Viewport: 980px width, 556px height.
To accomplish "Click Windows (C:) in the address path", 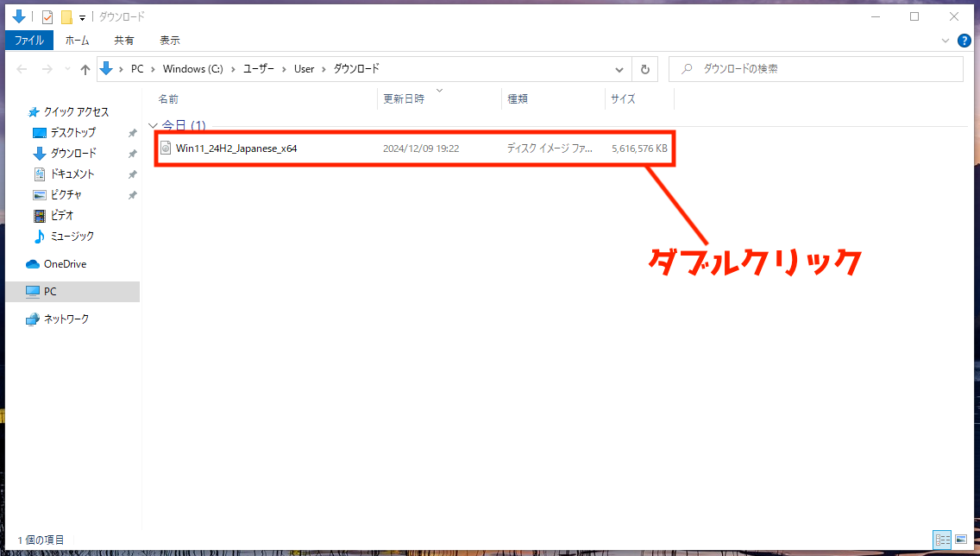I will pos(193,69).
